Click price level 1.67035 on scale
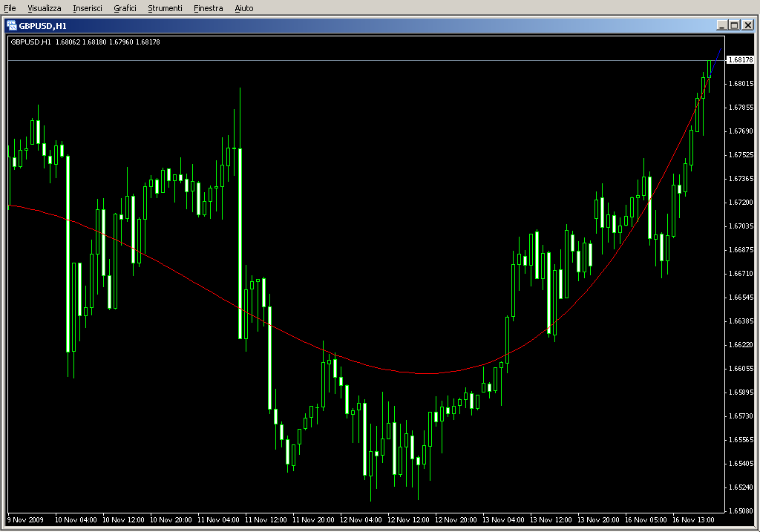The image size is (760, 532). tap(741, 226)
